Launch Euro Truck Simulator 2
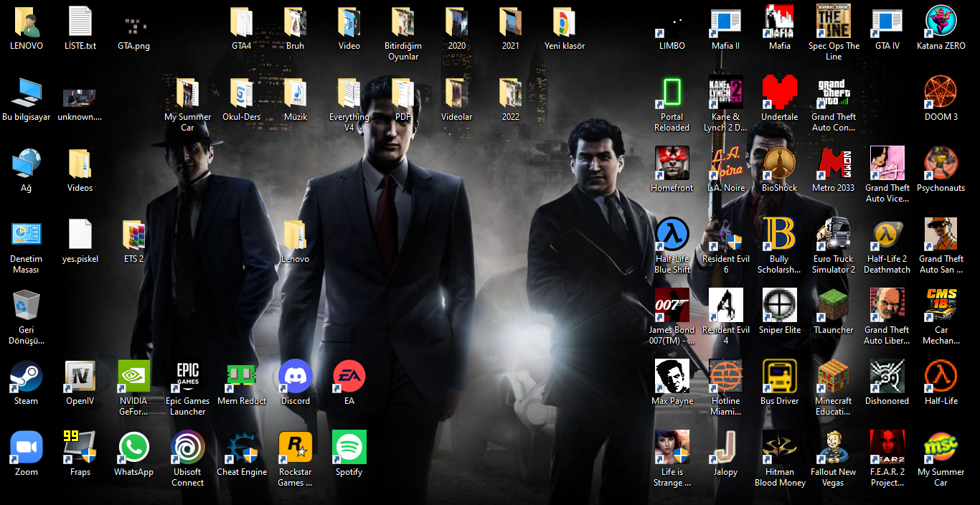 834,235
